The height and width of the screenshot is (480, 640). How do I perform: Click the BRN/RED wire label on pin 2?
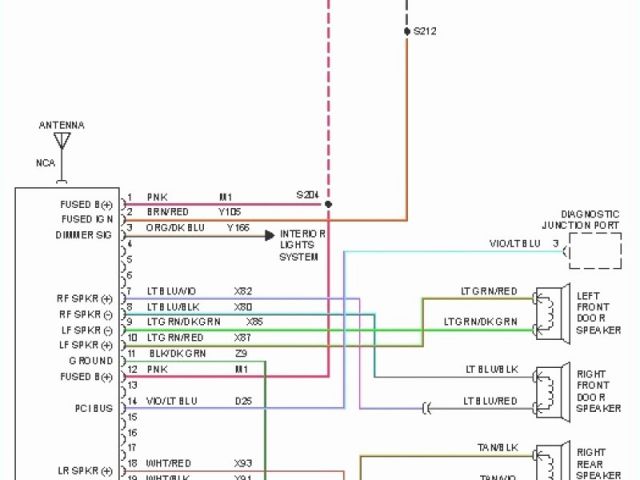click(x=167, y=212)
